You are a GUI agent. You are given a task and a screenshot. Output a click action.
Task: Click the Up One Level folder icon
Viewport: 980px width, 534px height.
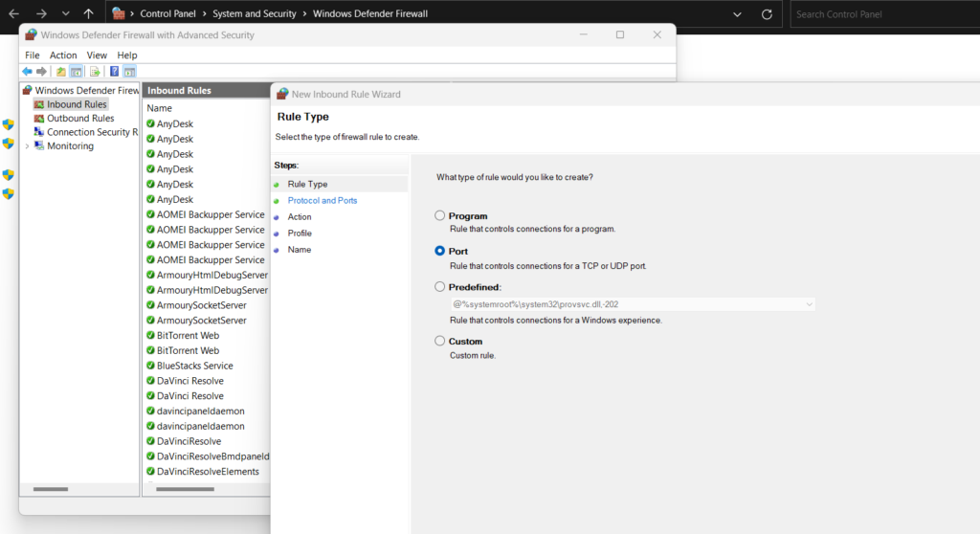click(60, 71)
